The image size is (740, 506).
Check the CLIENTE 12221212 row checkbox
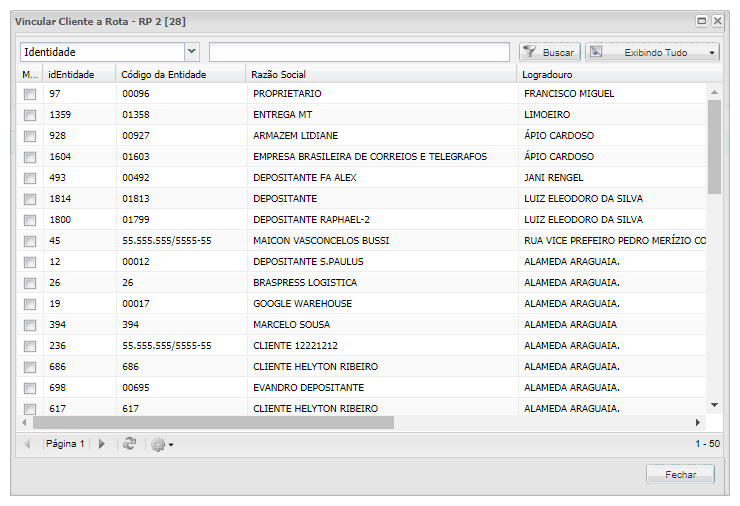coord(30,346)
